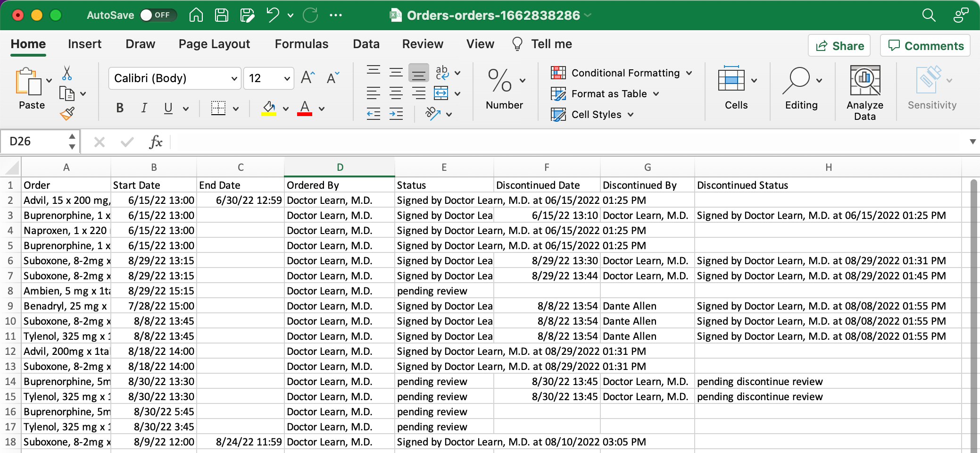Open the Review tab

423,44
